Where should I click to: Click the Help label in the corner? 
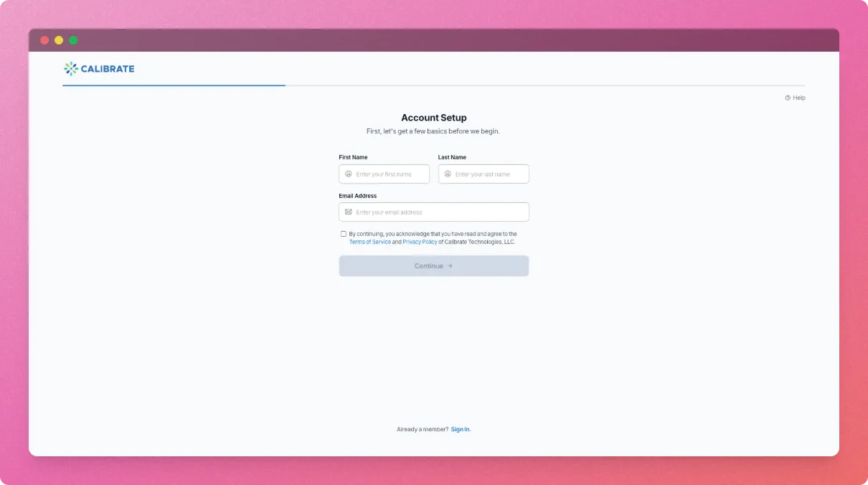click(798, 98)
